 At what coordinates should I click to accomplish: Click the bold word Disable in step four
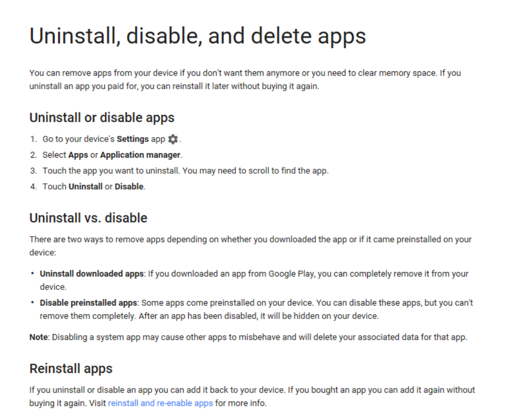[129, 187]
